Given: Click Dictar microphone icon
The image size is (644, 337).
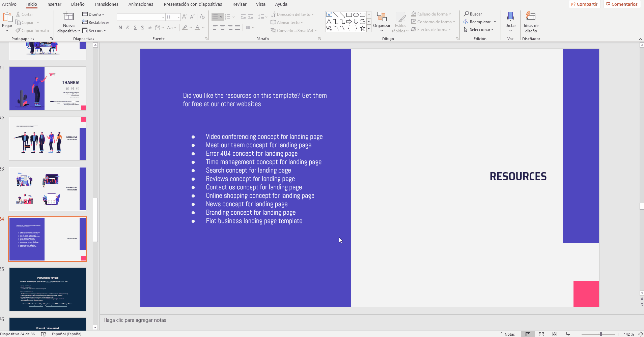Looking at the screenshot, I should tap(510, 17).
